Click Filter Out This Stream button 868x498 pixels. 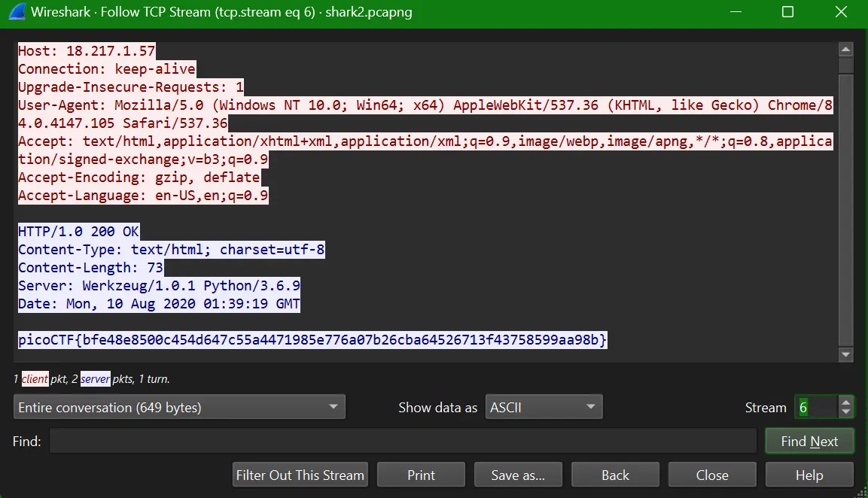(x=300, y=475)
